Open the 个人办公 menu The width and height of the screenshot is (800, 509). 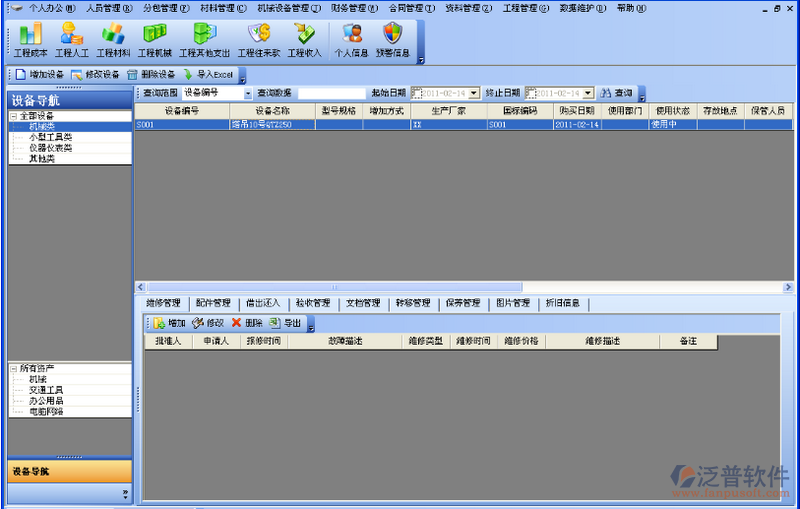52,8
